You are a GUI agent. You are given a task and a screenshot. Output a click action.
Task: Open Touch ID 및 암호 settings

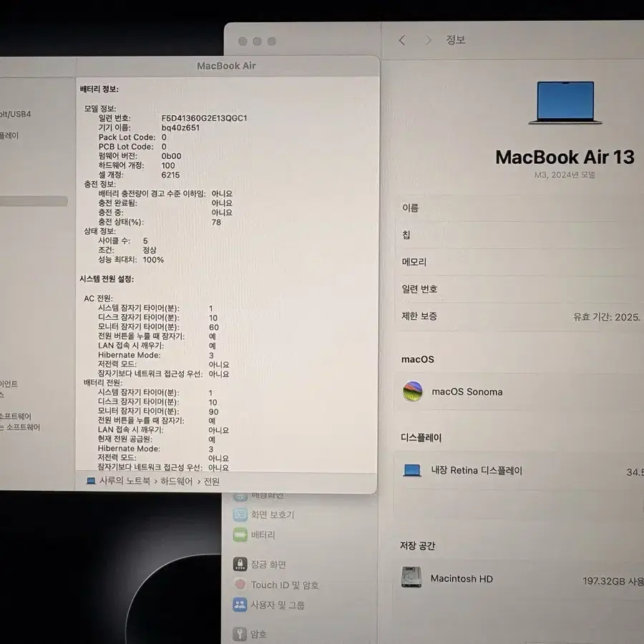click(276, 585)
